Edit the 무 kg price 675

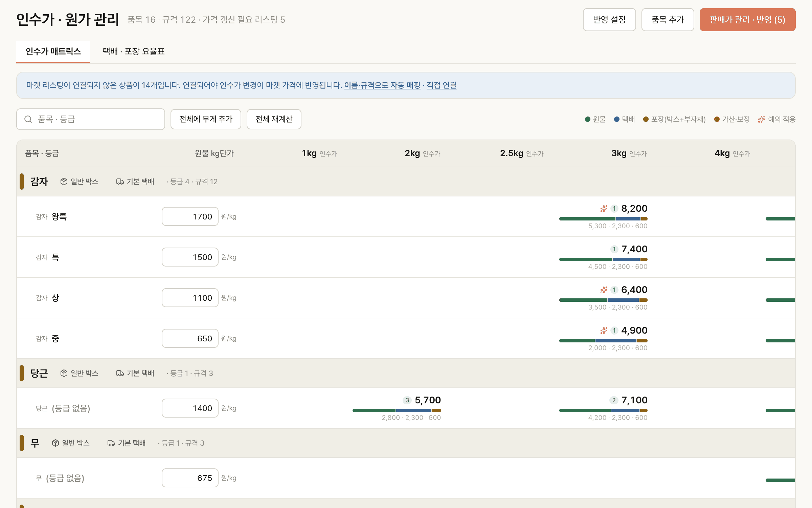pos(190,478)
